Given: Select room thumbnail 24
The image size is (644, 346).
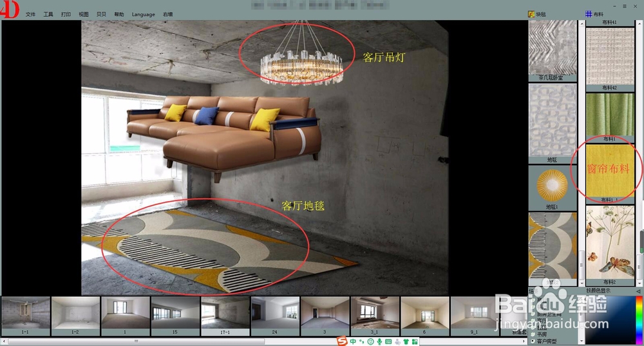Looking at the screenshot, I should coord(275,316).
